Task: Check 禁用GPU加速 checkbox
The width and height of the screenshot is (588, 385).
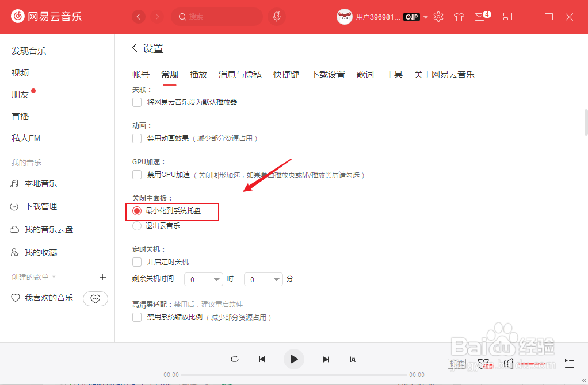Action: point(137,175)
